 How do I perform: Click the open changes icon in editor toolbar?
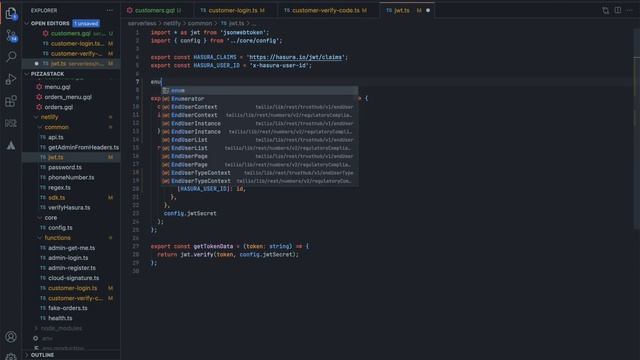(x=605, y=10)
